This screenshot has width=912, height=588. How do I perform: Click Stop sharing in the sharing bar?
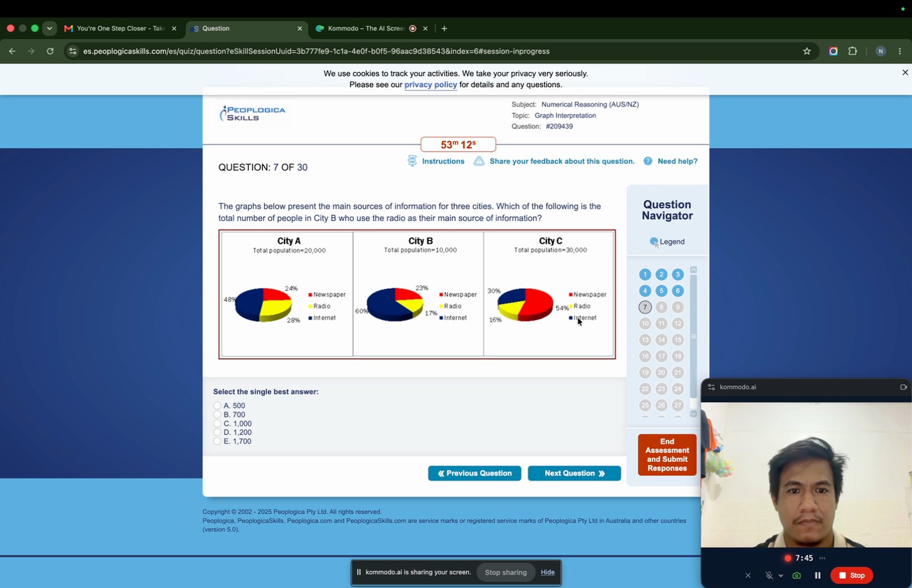coord(506,572)
